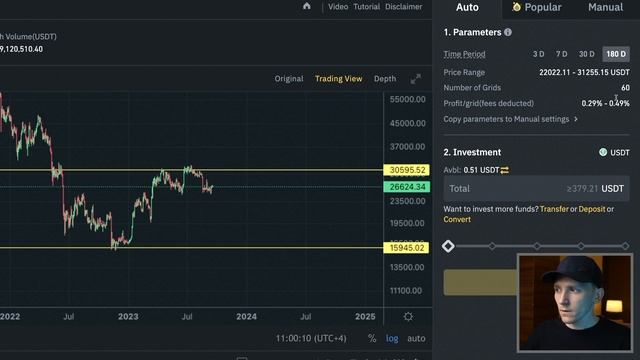Go to the home icon
The height and width of the screenshot is (360, 640).
(x=307, y=6)
